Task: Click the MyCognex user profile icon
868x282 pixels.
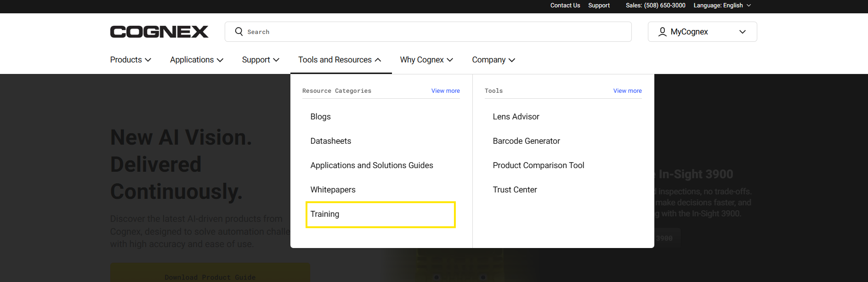Action: pyautogui.click(x=662, y=32)
